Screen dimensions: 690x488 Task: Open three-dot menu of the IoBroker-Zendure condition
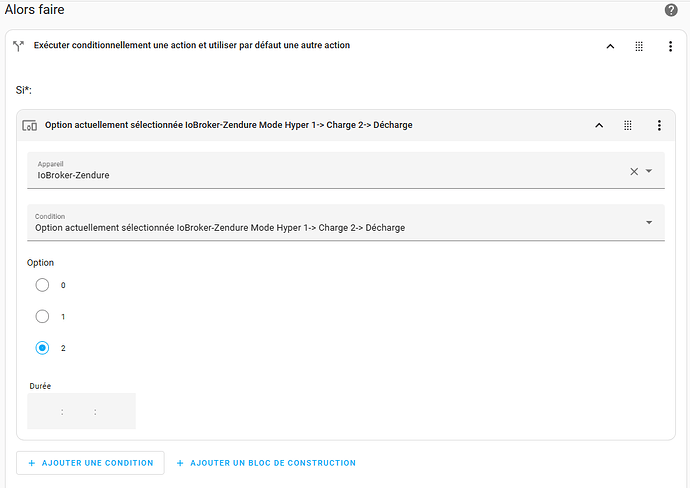click(659, 125)
